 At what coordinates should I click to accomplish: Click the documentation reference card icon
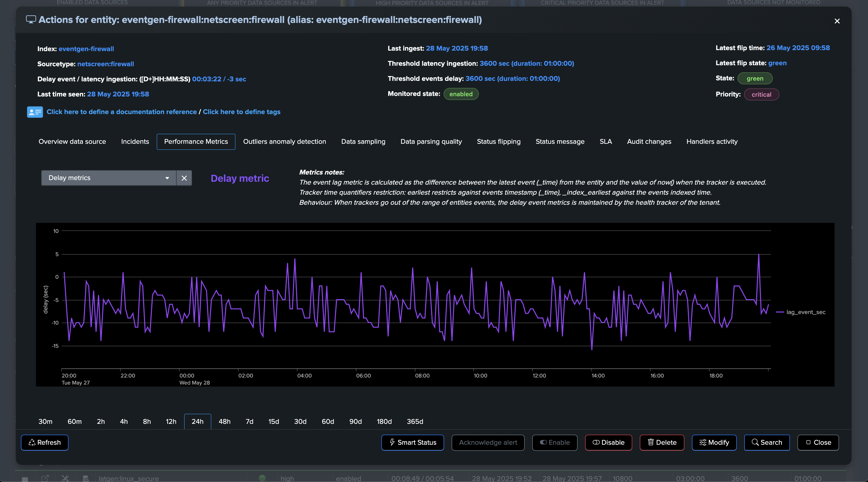coord(35,112)
